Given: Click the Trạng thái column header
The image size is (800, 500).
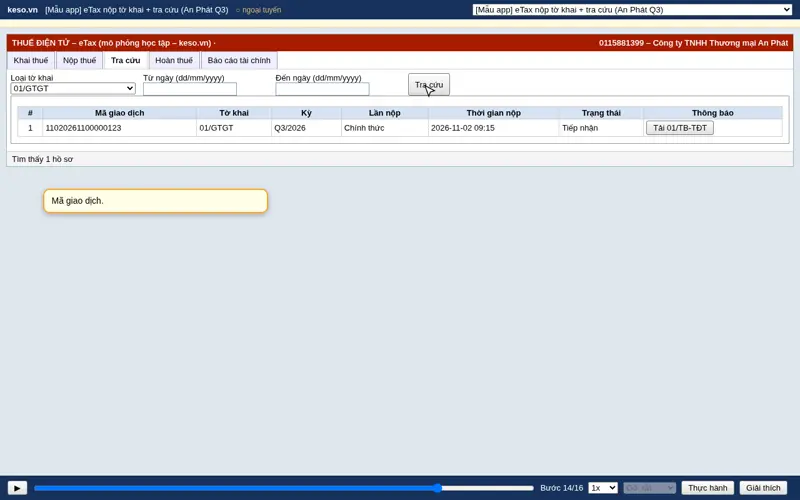Looking at the screenshot, I should pyautogui.click(x=601, y=113).
